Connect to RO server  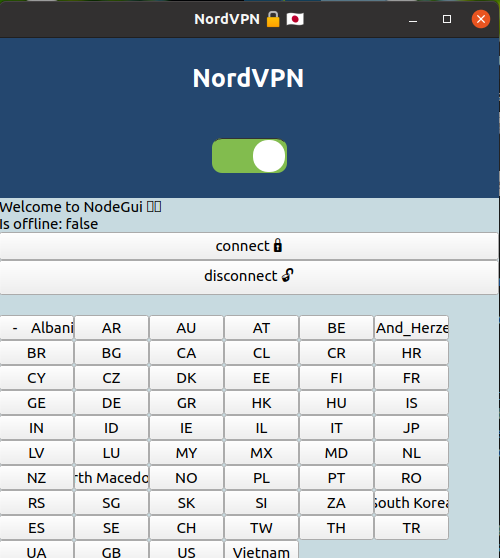click(411, 478)
